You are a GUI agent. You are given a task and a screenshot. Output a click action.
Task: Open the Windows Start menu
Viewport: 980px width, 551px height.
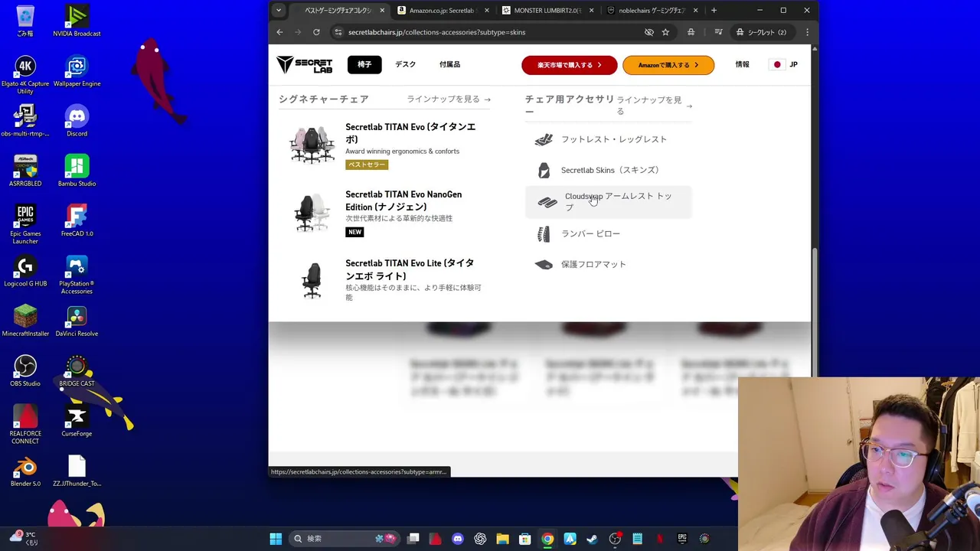click(276, 539)
